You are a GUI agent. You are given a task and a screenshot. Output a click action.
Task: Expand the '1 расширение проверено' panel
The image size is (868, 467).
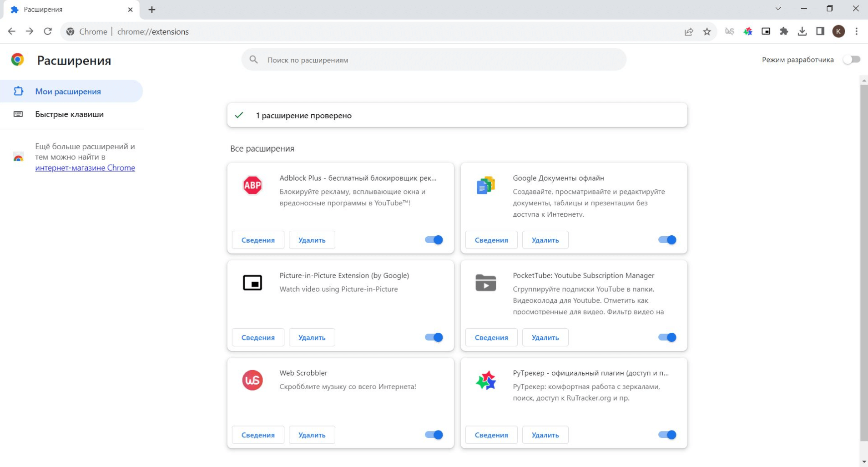point(457,115)
